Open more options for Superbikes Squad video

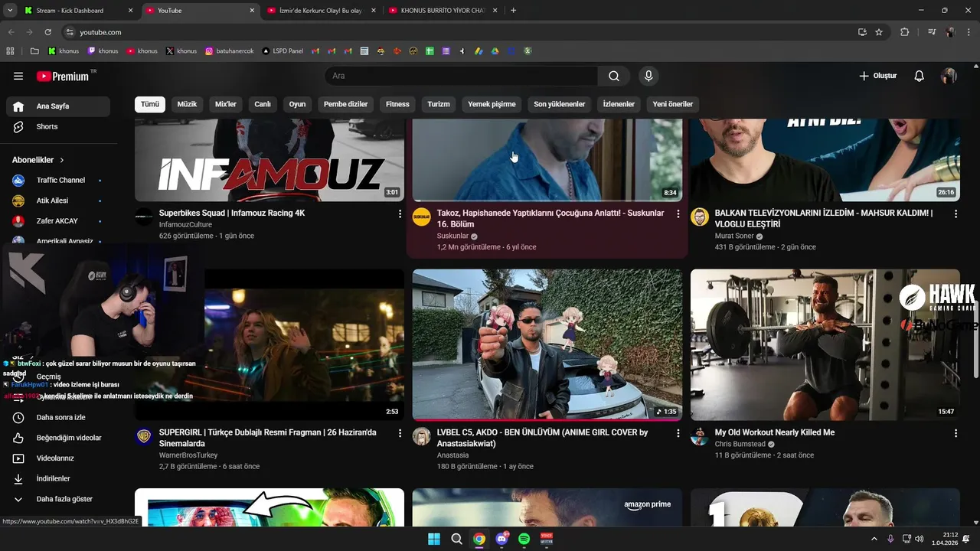point(400,214)
